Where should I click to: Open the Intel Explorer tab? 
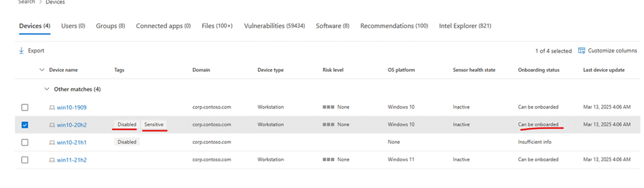point(465,26)
